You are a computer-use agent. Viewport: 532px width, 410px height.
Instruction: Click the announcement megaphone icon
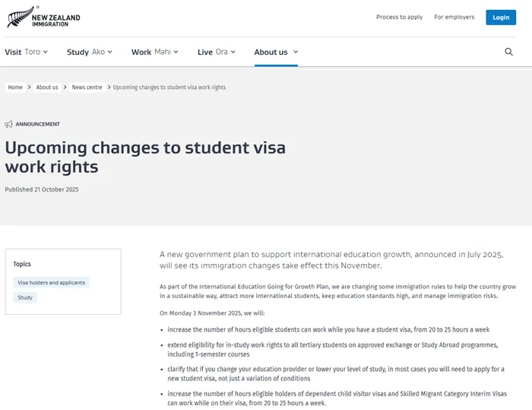pos(9,124)
